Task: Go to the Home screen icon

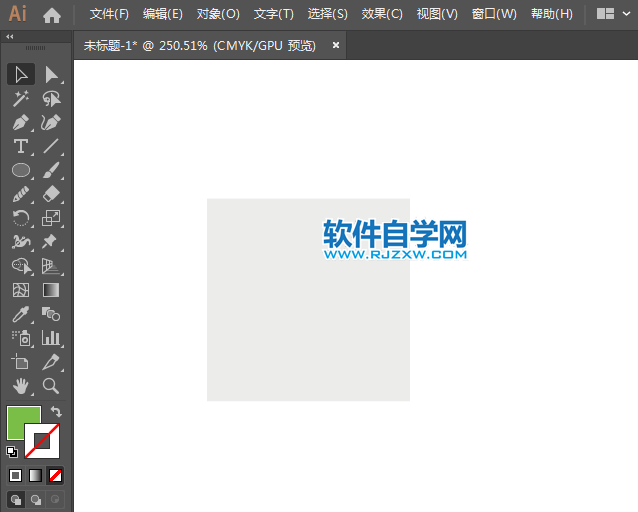Action: tap(52, 15)
